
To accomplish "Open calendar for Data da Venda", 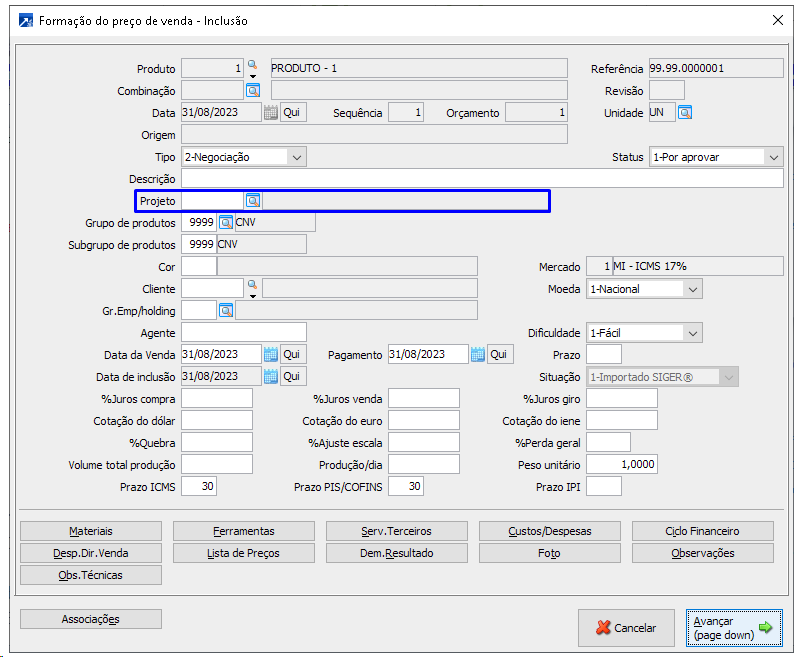I will [x=270, y=355].
